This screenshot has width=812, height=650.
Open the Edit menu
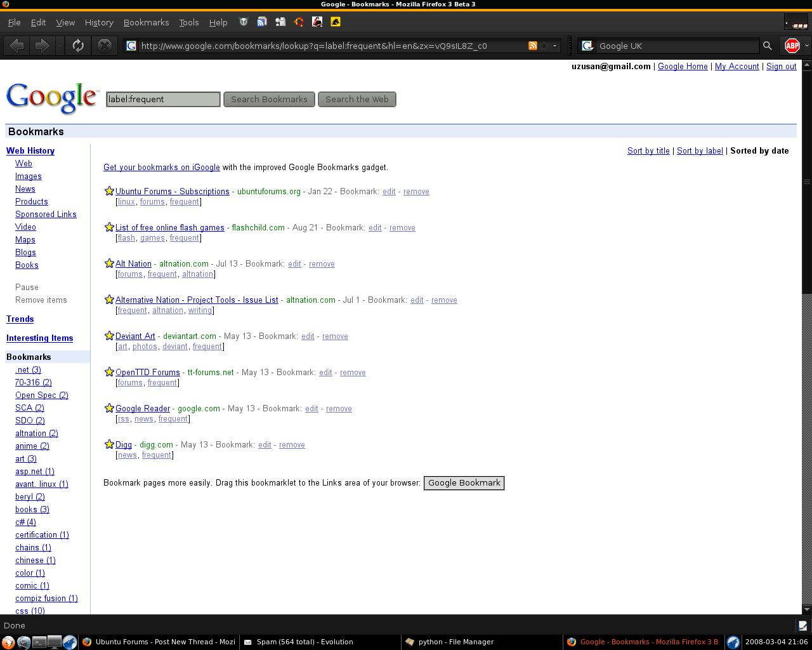[38, 22]
